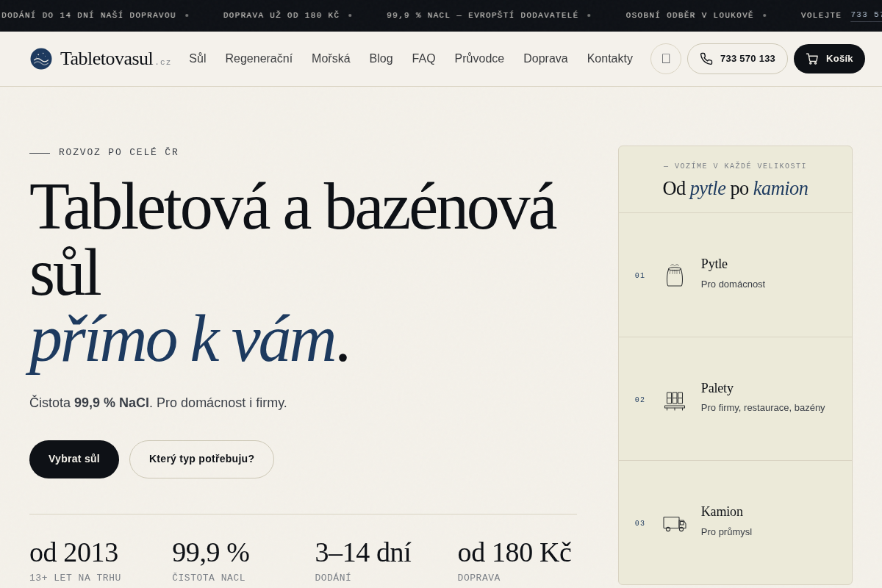Viewport: 882px width, 588px height.
Task: Open the Sůl menu item
Action: tap(198, 59)
